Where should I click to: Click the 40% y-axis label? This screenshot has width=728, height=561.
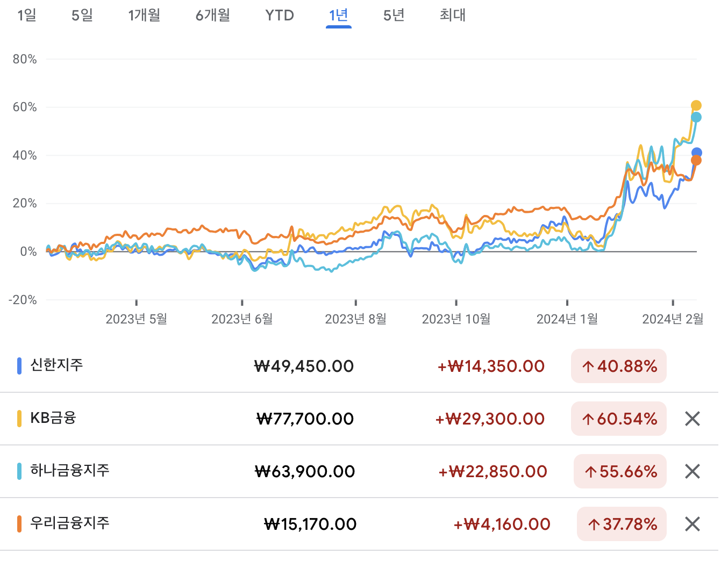[x=25, y=155]
